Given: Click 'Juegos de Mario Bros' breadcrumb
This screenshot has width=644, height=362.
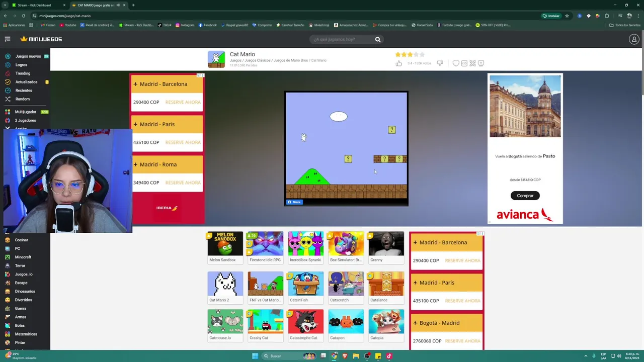Looking at the screenshot, I should pos(290,60).
